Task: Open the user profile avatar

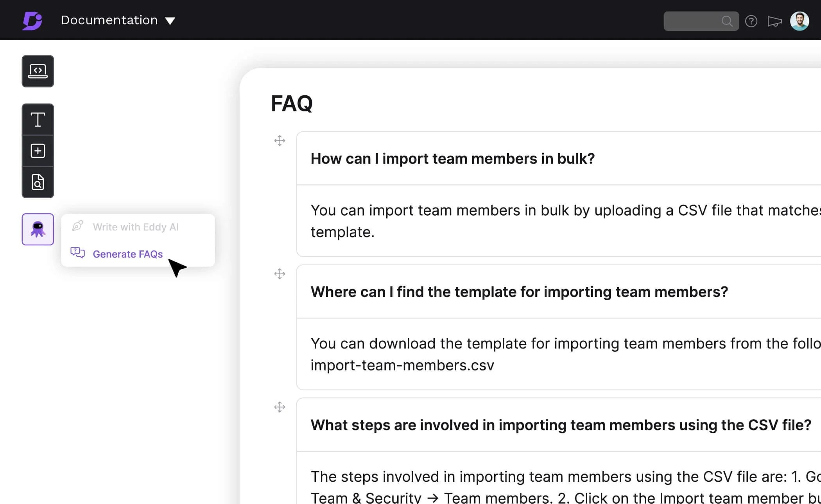Action: click(x=799, y=21)
